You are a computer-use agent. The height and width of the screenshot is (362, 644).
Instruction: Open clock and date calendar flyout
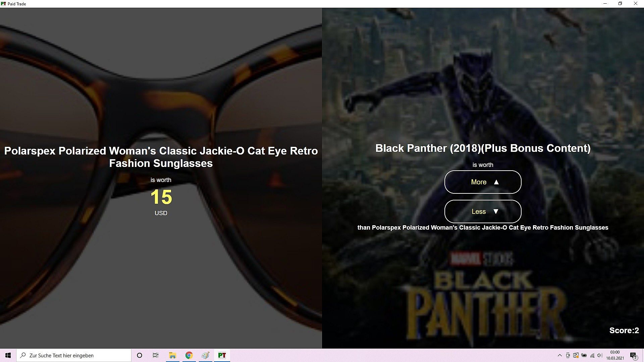615,355
